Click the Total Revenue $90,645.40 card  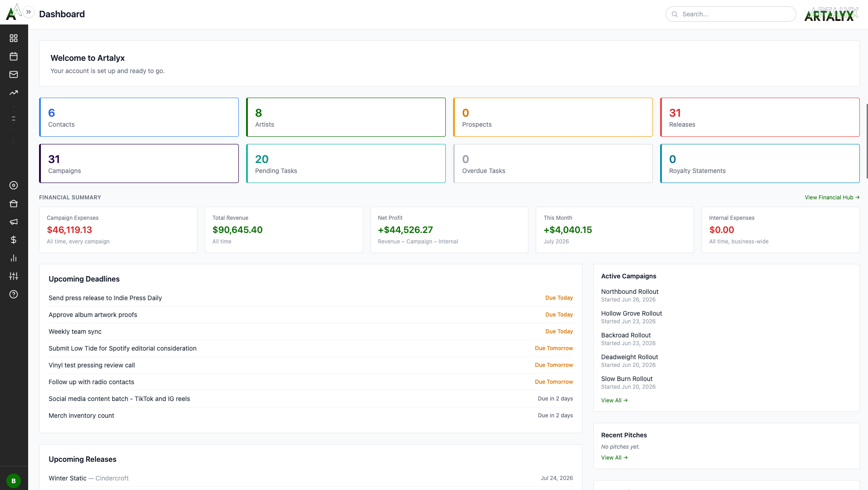point(284,230)
